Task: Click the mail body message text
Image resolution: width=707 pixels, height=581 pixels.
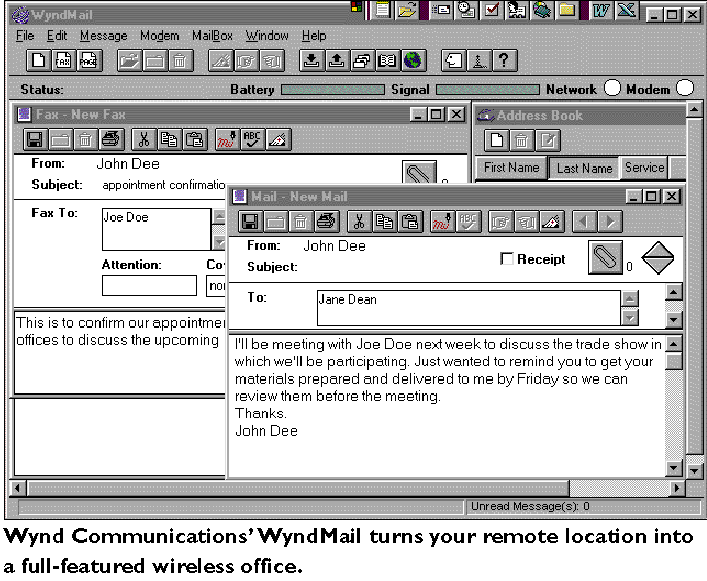Action: (x=448, y=387)
